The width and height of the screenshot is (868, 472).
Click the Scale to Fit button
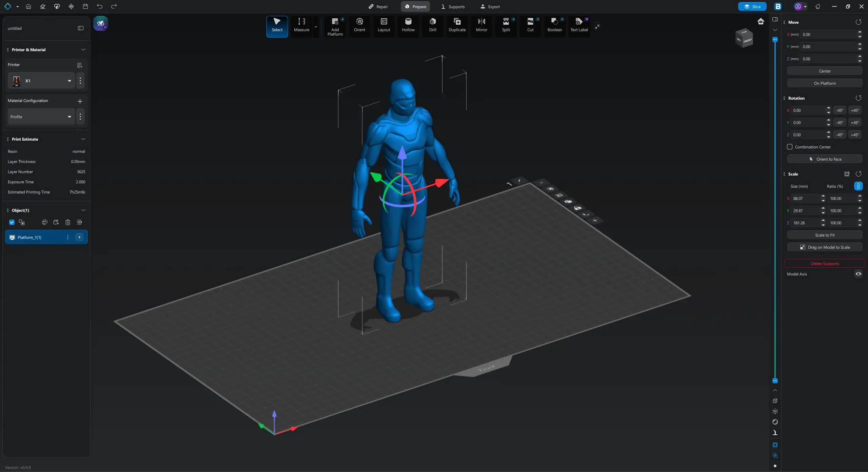pyautogui.click(x=825, y=235)
